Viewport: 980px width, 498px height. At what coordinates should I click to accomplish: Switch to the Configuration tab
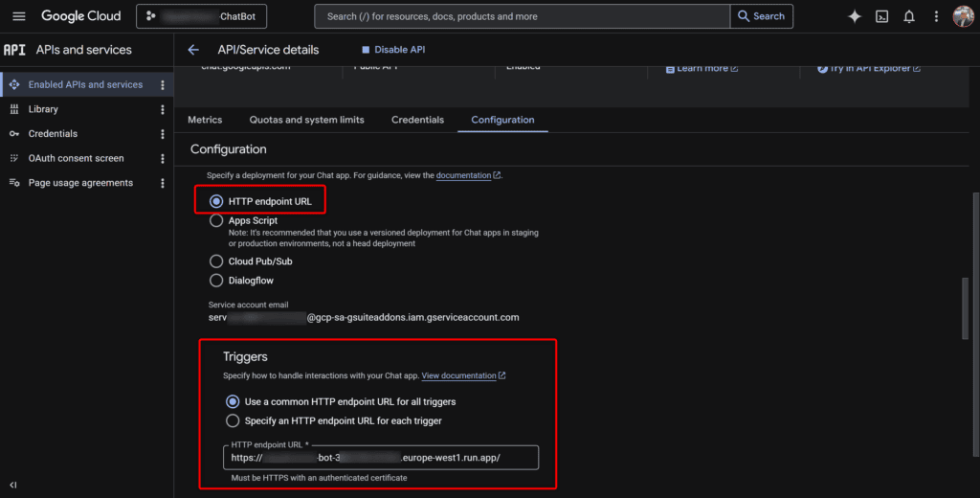click(502, 120)
